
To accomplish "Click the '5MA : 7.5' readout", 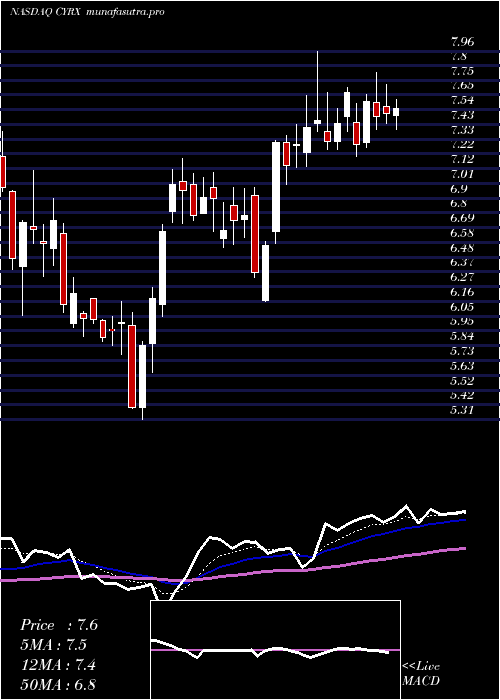I will point(53,645).
